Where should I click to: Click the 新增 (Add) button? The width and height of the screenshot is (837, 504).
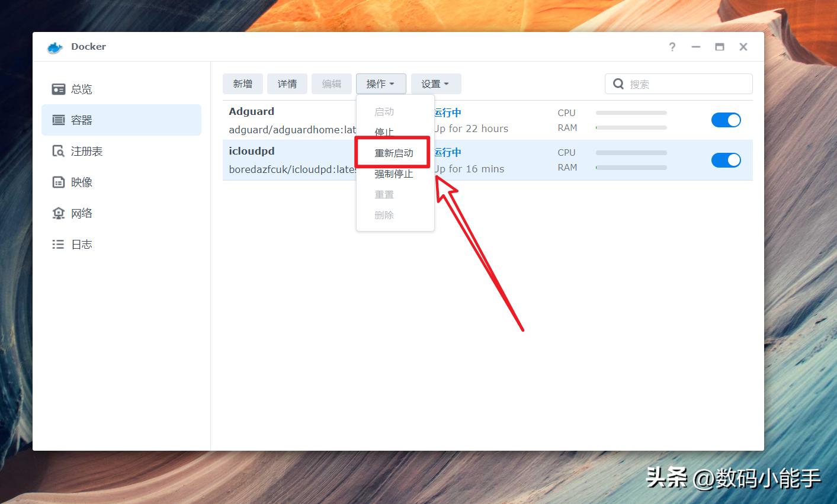click(242, 84)
